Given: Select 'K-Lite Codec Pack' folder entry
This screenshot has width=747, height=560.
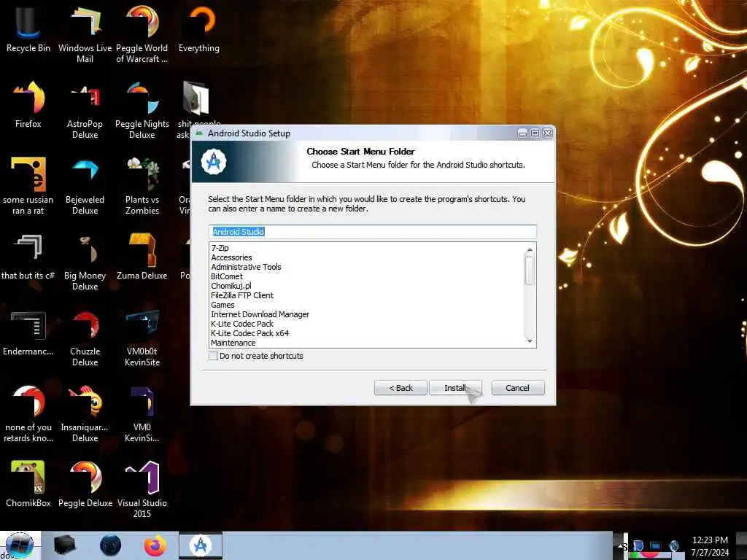Looking at the screenshot, I should [x=242, y=324].
